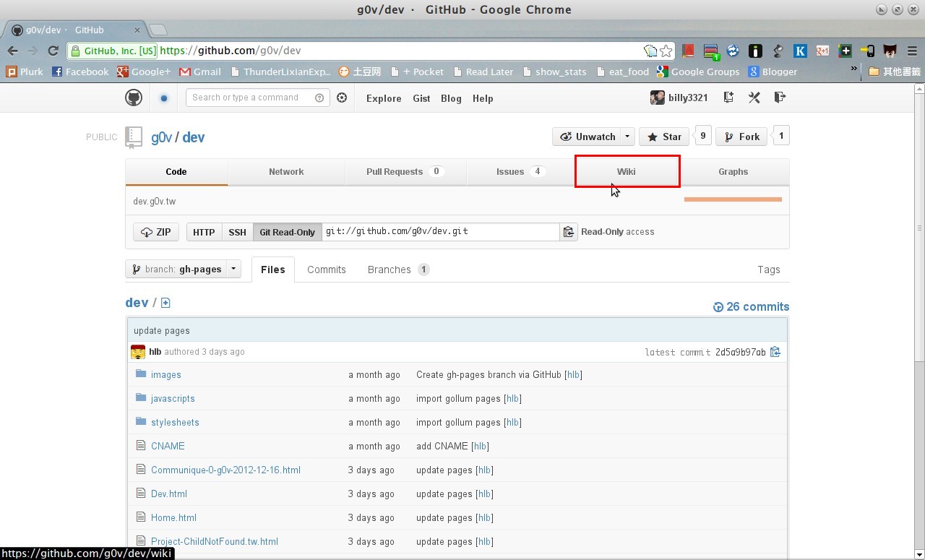Bookmark this page with the star icon
The image size is (925, 560).
666,51
